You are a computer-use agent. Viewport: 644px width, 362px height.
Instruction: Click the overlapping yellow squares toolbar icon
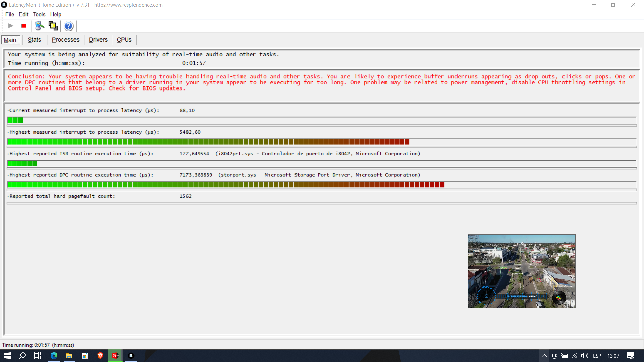click(x=53, y=26)
